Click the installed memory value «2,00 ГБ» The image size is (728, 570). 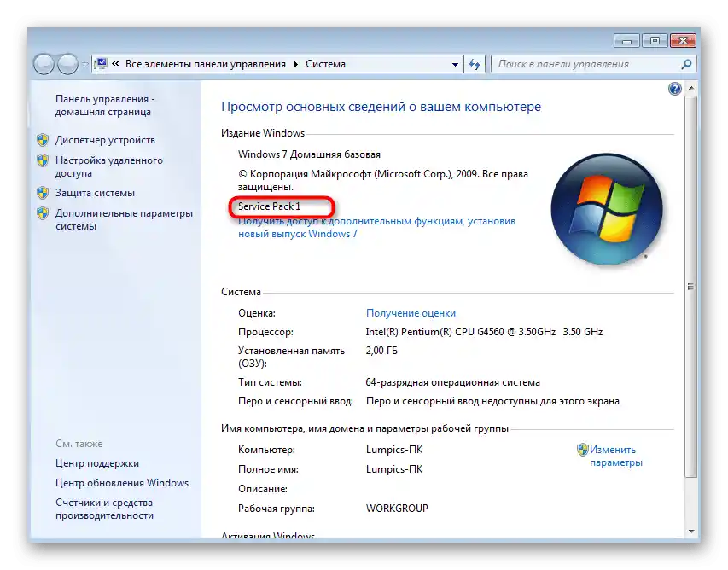tap(381, 351)
